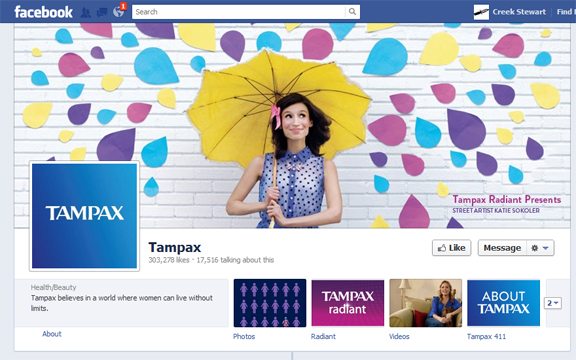The height and width of the screenshot is (360, 576).
Task: Open the gear settings dropdown beside Message
Action: pos(540,248)
